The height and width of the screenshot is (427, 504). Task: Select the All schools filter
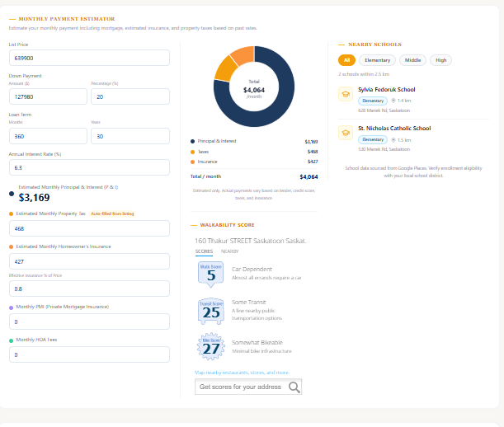(x=346, y=60)
